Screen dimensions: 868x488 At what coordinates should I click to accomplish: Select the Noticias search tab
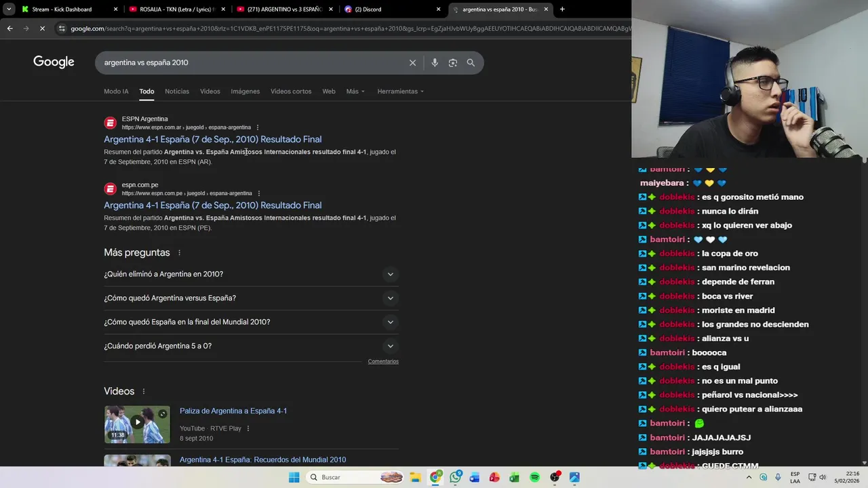[177, 91]
